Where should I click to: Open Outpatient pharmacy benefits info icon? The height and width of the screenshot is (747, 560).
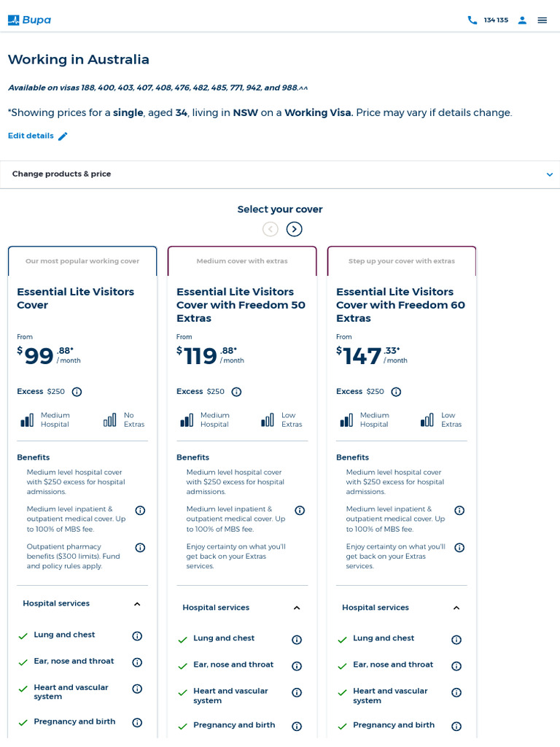[x=140, y=547]
